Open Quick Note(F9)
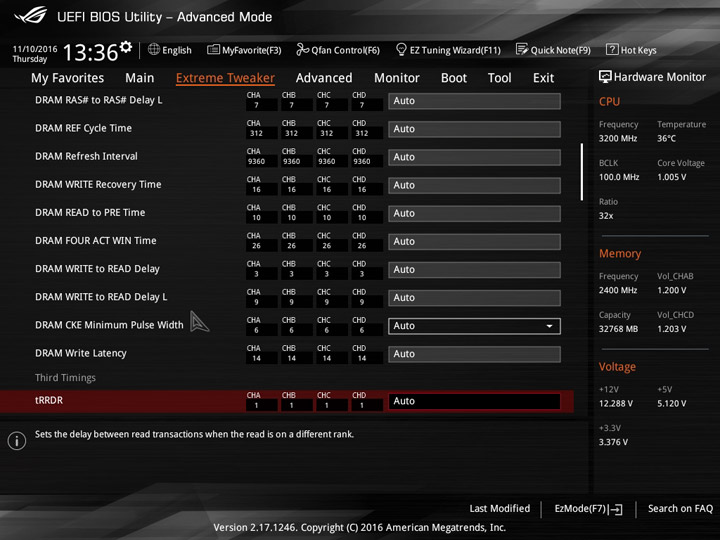720x540 pixels. click(553, 50)
